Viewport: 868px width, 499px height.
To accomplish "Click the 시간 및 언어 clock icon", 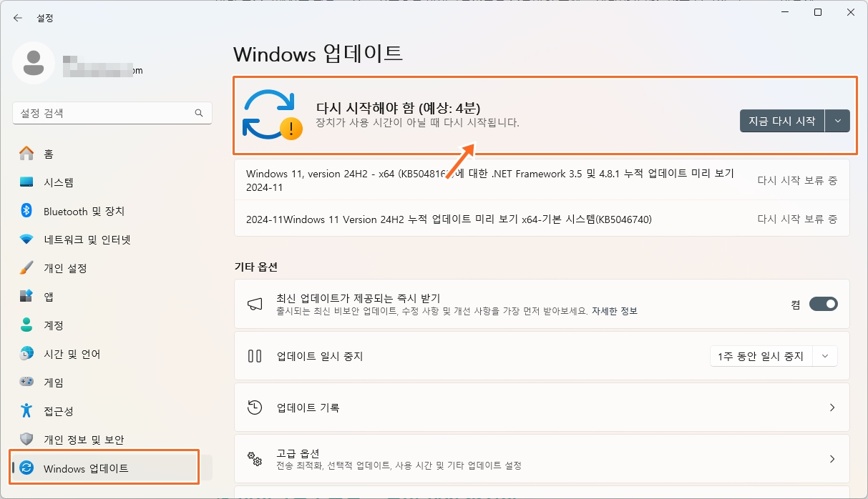I will click(26, 354).
